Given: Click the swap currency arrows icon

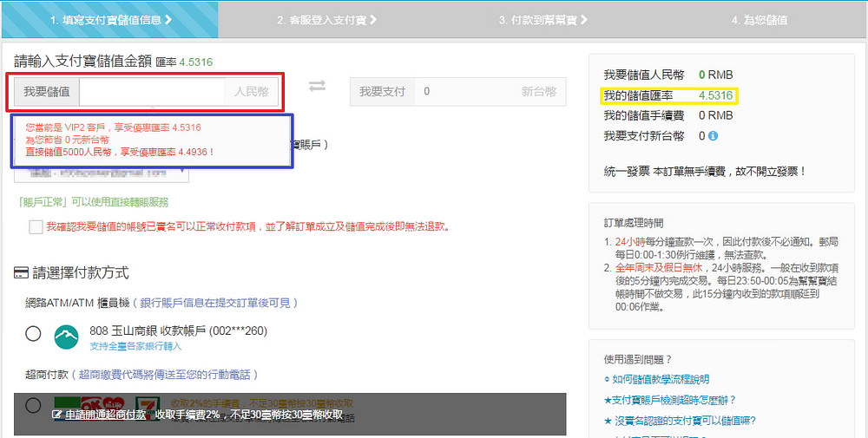Looking at the screenshot, I should (x=317, y=86).
